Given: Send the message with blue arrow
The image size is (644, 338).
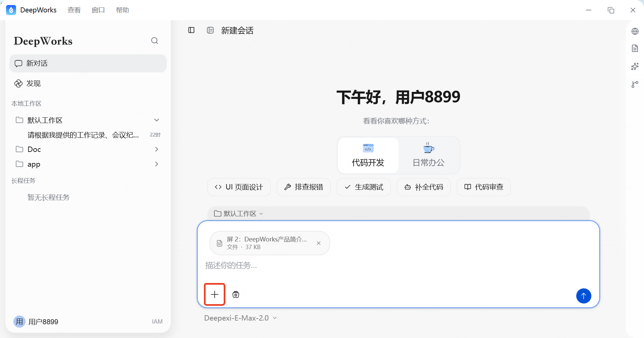Looking at the screenshot, I should [584, 296].
